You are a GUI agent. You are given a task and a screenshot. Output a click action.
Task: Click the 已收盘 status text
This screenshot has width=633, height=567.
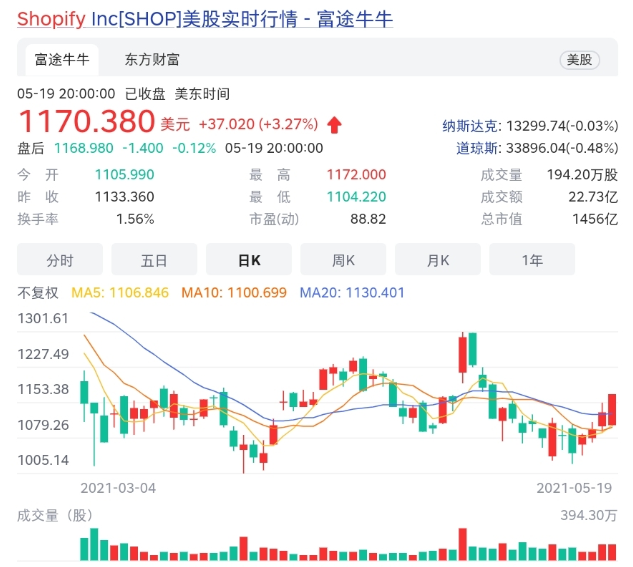point(145,94)
